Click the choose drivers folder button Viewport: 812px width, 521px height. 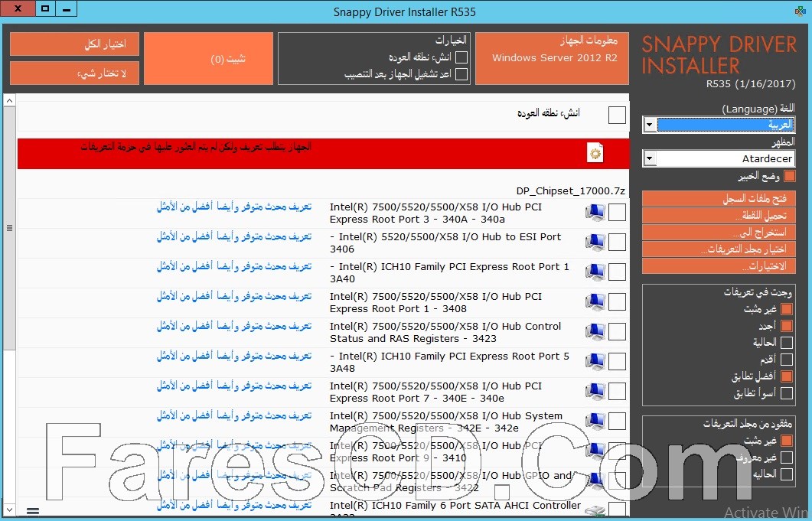[719, 249]
